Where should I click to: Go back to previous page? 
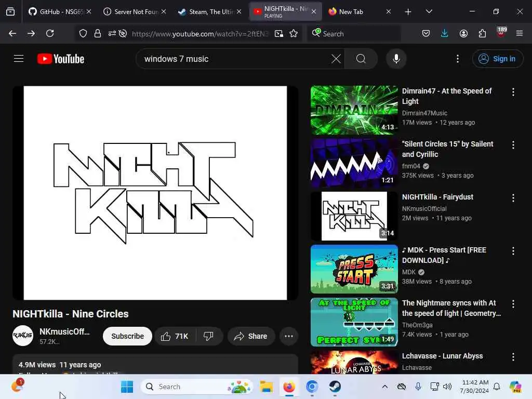tap(12, 33)
